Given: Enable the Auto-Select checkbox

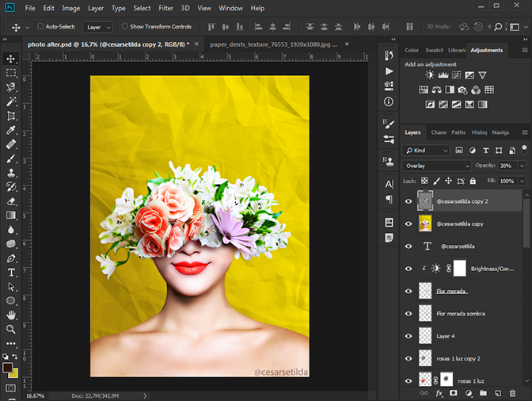Looking at the screenshot, I should pyautogui.click(x=40, y=26).
